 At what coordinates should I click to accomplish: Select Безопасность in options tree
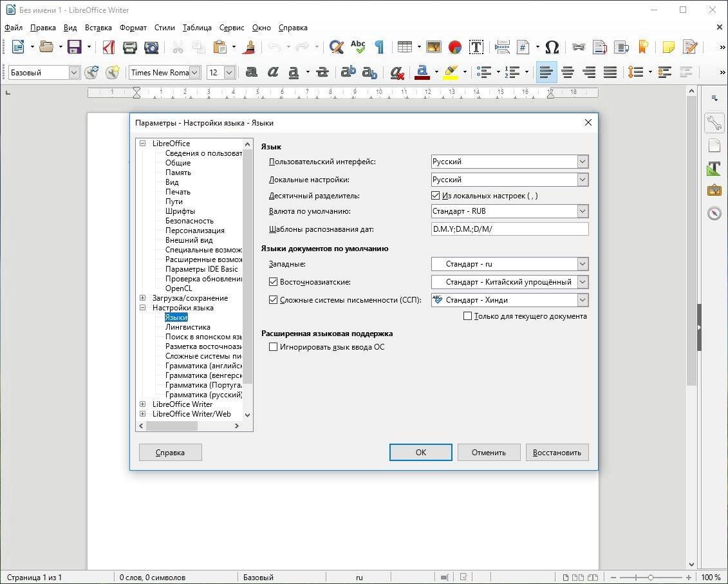click(x=189, y=221)
